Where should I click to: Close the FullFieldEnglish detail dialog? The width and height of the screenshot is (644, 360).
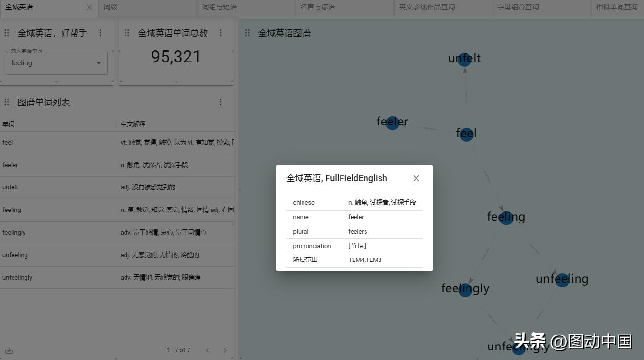point(416,178)
